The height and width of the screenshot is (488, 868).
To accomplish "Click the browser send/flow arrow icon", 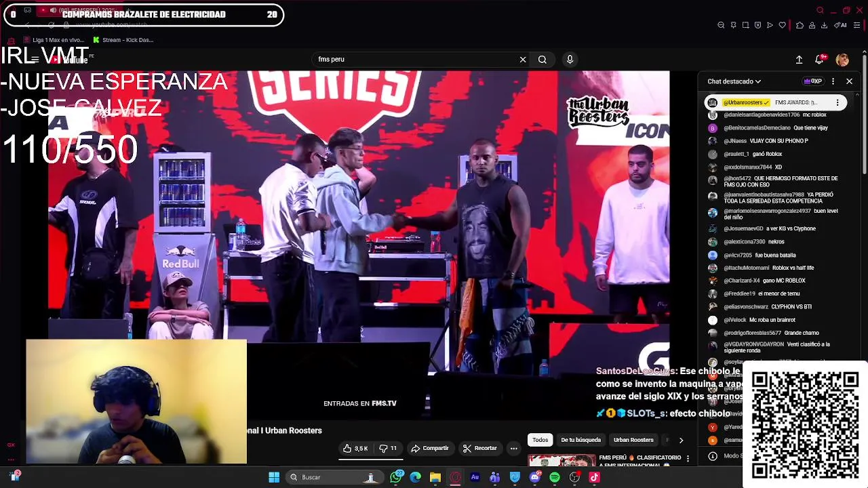I will pyautogui.click(x=770, y=25).
